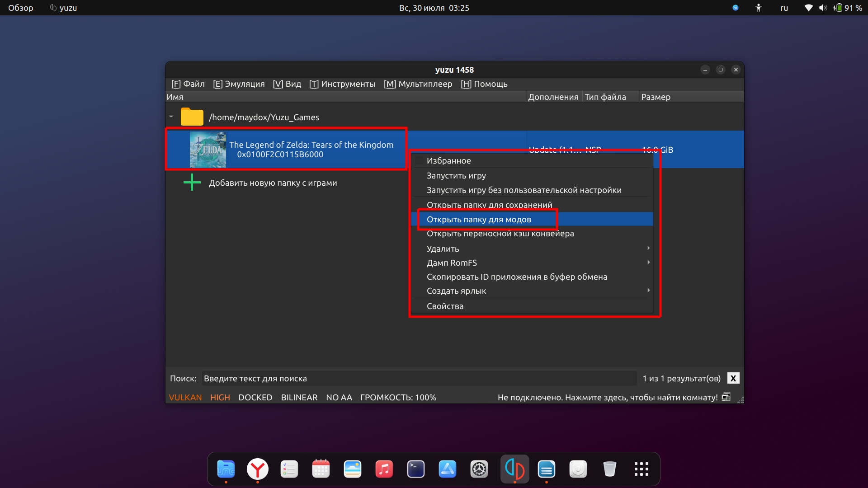Open the Wi-Fi indicator in the top bar

click(x=808, y=8)
